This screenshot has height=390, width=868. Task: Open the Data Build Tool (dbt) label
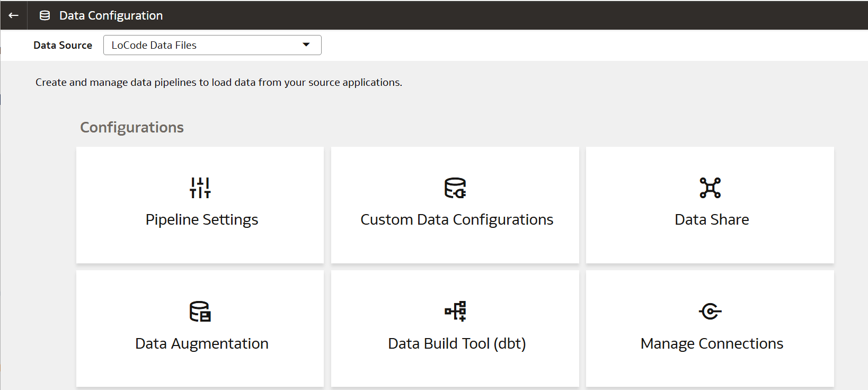(x=457, y=343)
